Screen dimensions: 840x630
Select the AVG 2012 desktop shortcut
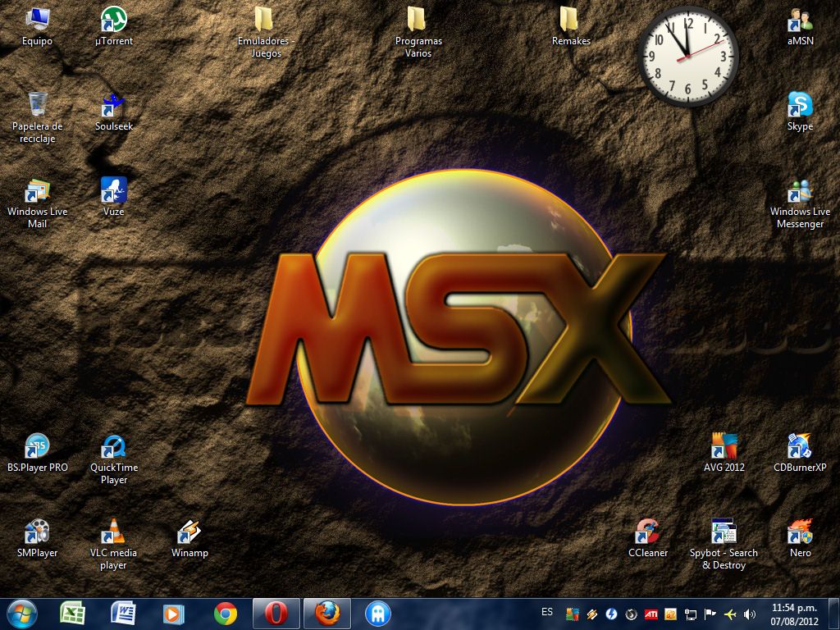tap(724, 453)
